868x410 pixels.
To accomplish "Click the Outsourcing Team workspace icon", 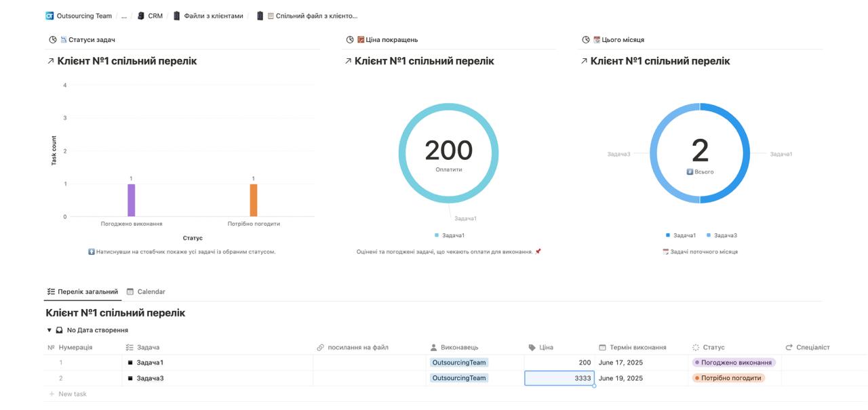I will coord(50,16).
